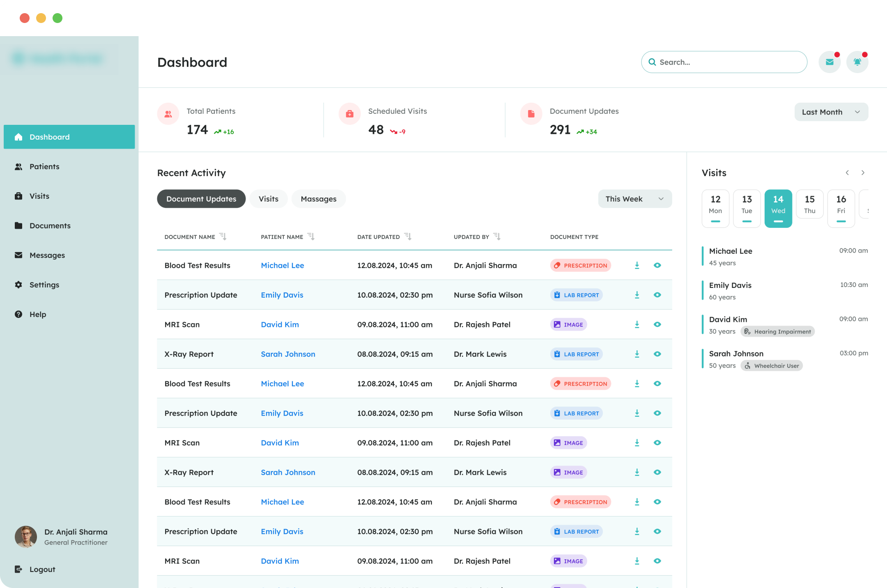Screen dimensions: 887x588
Task: Click the macOS green maximize dot
Action: pos(57,18)
